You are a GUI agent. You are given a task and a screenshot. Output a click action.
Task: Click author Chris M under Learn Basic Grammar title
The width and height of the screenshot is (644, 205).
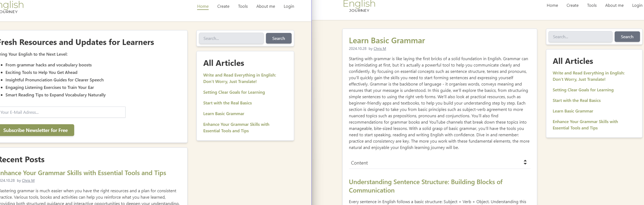(x=379, y=49)
